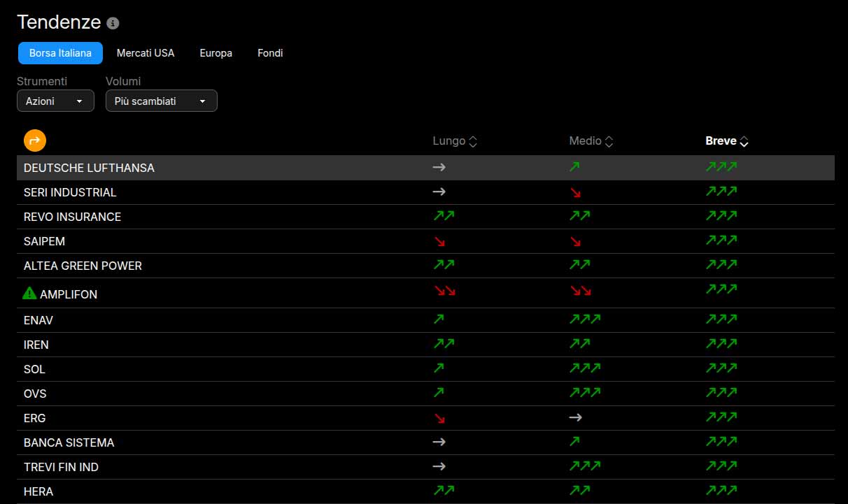The height and width of the screenshot is (504, 848).
Task: Click Saipem Breve triple green arrows
Action: pos(721,240)
